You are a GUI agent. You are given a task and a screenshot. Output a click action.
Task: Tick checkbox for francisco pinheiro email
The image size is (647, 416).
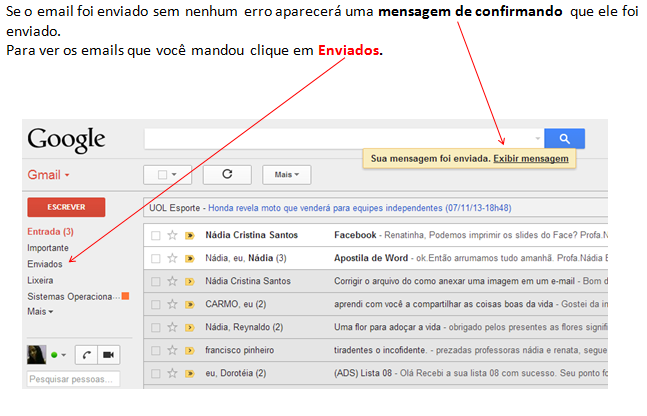coord(156,351)
